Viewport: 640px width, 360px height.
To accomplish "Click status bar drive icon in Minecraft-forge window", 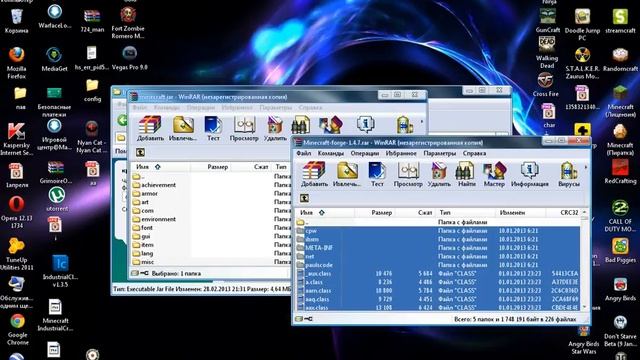I will point(299,319).
